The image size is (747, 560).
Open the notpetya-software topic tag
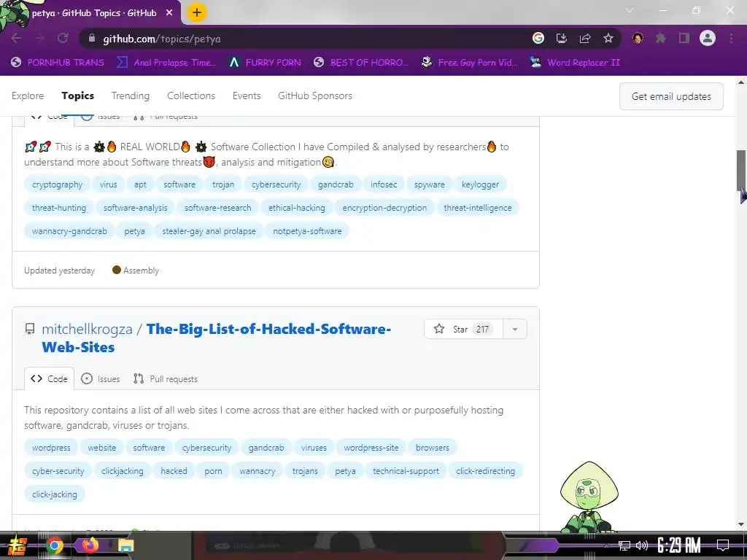point(307,231)
